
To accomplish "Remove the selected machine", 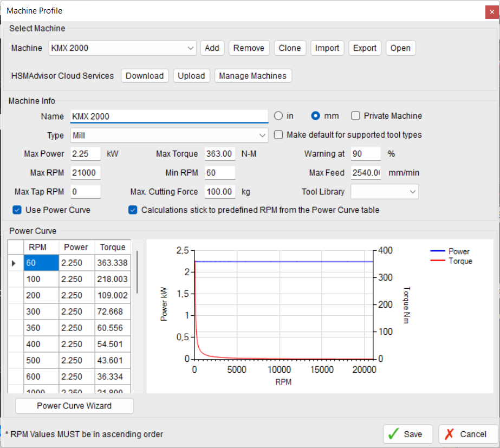I will (249, 48).
